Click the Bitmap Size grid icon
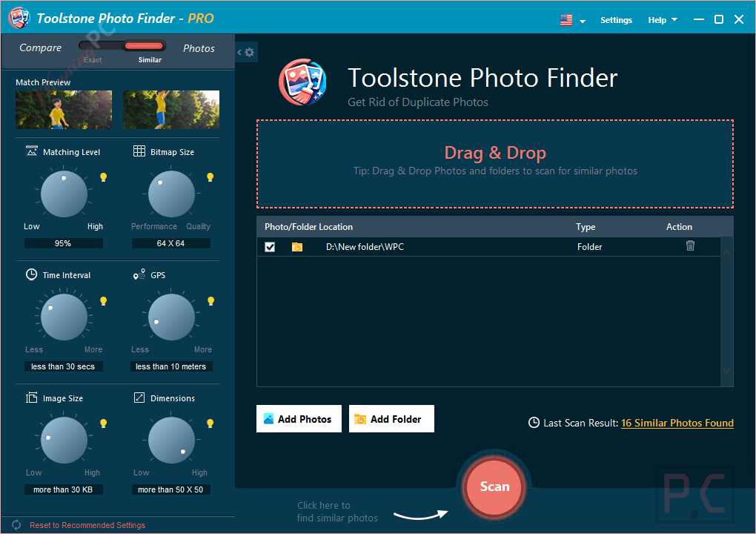 coord(139,151)
